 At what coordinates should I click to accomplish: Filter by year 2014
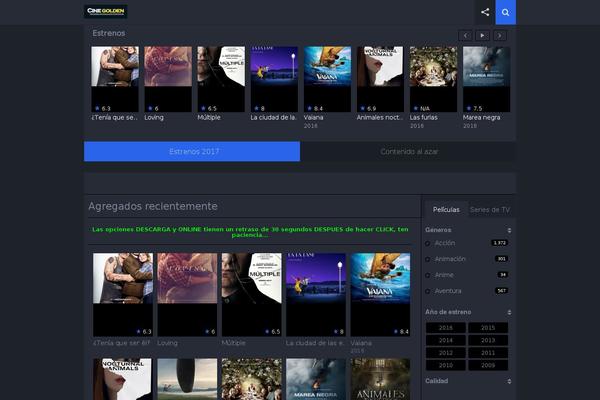pyautogui.click(x=446, y=340)
